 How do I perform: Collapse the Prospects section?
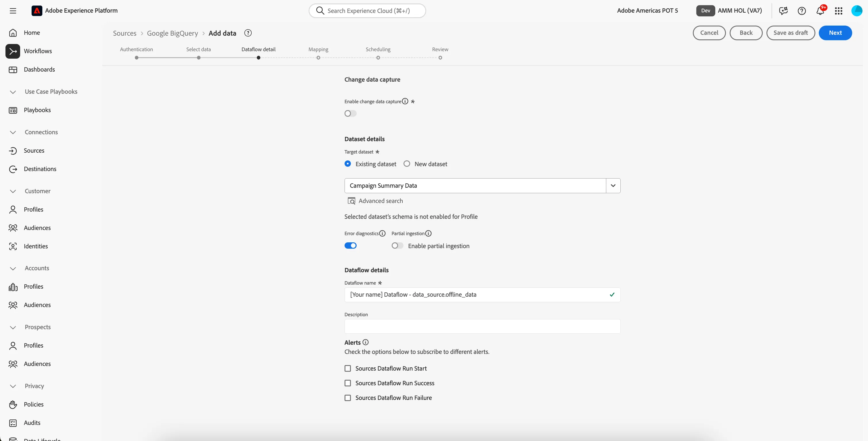(x=13, y=327)
